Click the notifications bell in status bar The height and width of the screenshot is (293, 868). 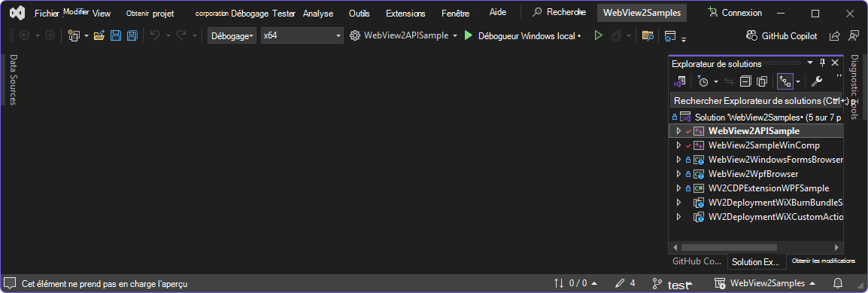coord(838,283)
